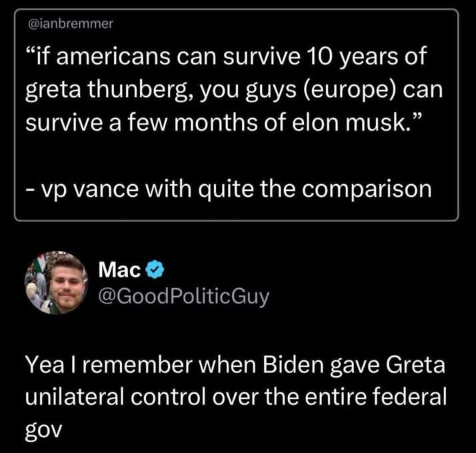Click the reply line starting "Yea I remember"
The height and width of the screenshot is (453, 476).
(235, 365)
